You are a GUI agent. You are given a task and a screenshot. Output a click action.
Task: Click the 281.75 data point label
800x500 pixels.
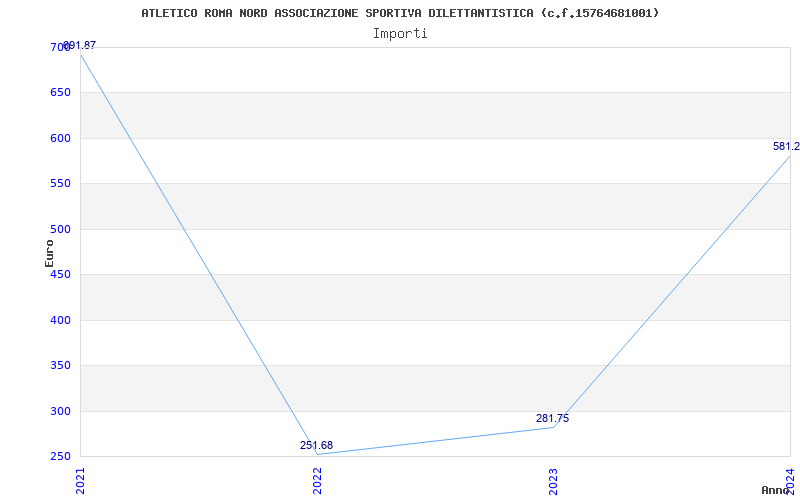(x=553, y=418)
